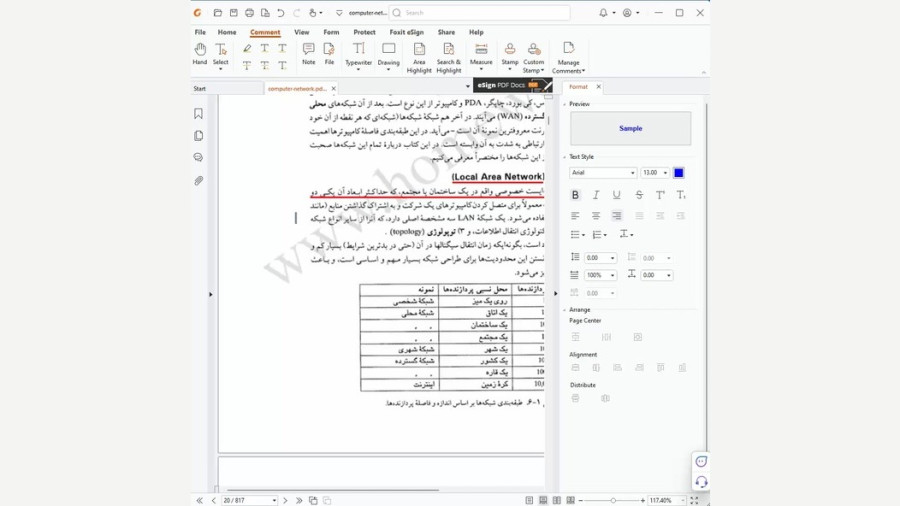
Task: Click the horizontal document scrollbar
Action: click(x=333, y=490)
